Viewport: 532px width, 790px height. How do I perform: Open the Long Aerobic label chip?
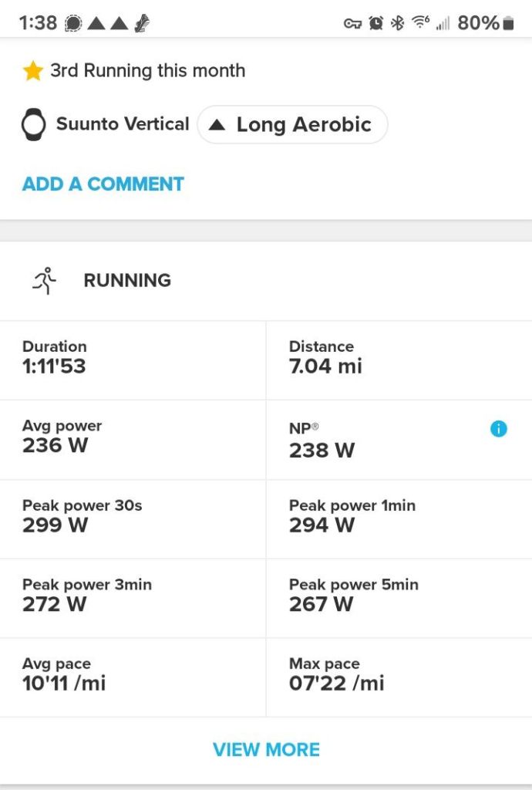pyautogui.click(x=293, y=125)
